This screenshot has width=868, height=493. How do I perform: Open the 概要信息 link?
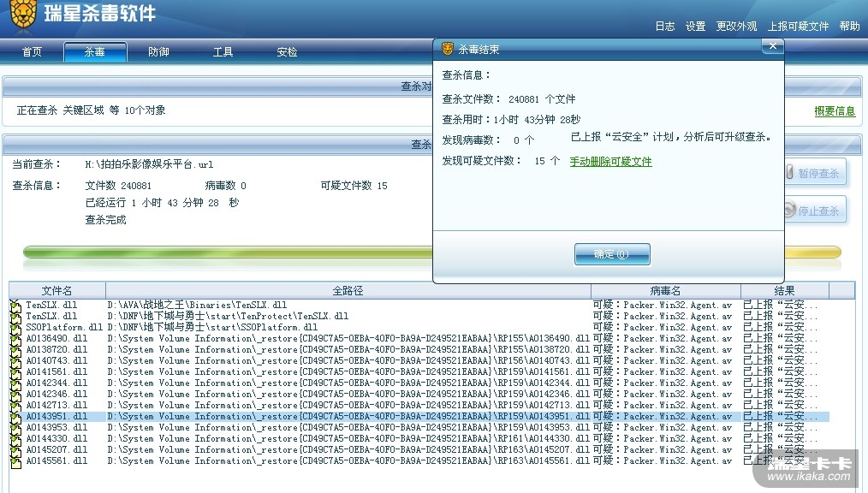coord(835,111)
